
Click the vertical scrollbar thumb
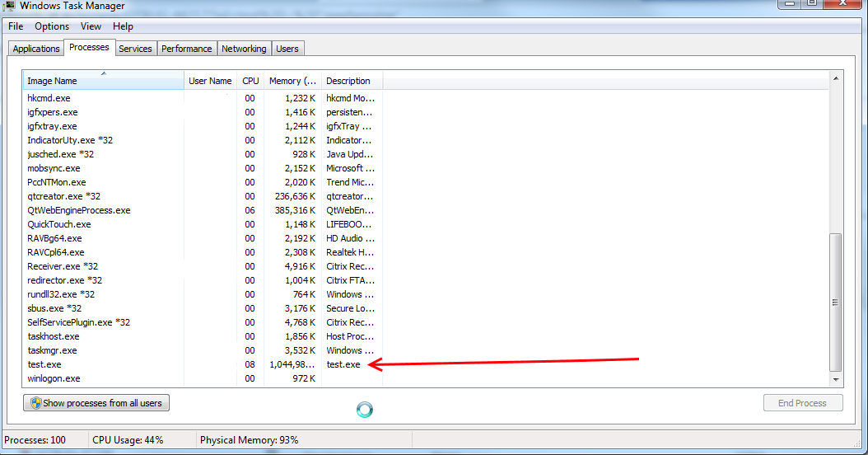click(836, 303)
